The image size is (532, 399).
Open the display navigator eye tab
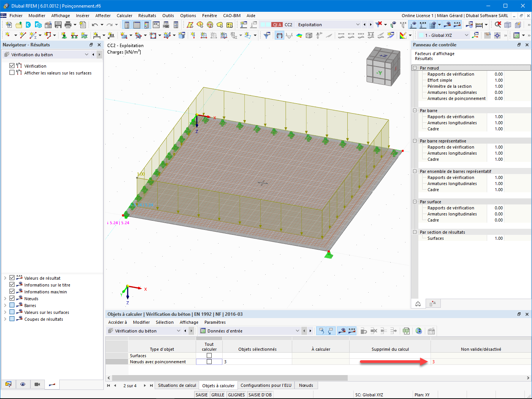click(23, 385)
